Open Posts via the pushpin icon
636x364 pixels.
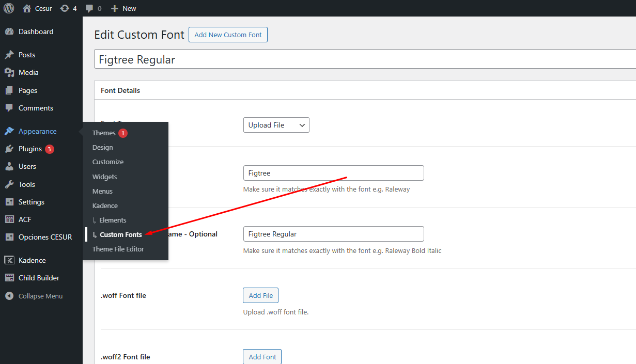[x=9, y=55]
